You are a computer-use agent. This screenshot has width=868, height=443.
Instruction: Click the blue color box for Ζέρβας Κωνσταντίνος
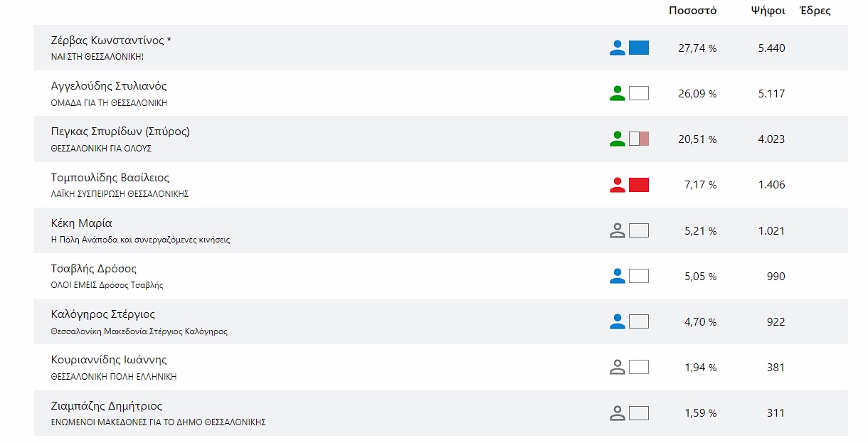639,48
